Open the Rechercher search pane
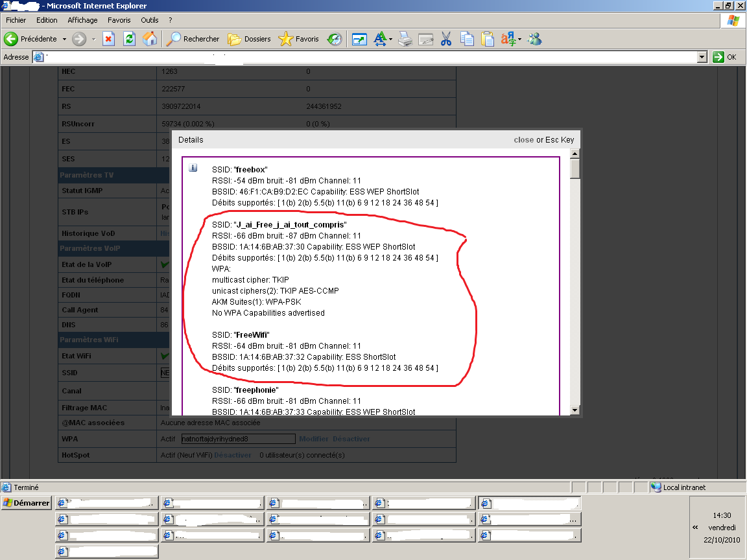This screenshot has width=747, height=560. pos(192,39)
